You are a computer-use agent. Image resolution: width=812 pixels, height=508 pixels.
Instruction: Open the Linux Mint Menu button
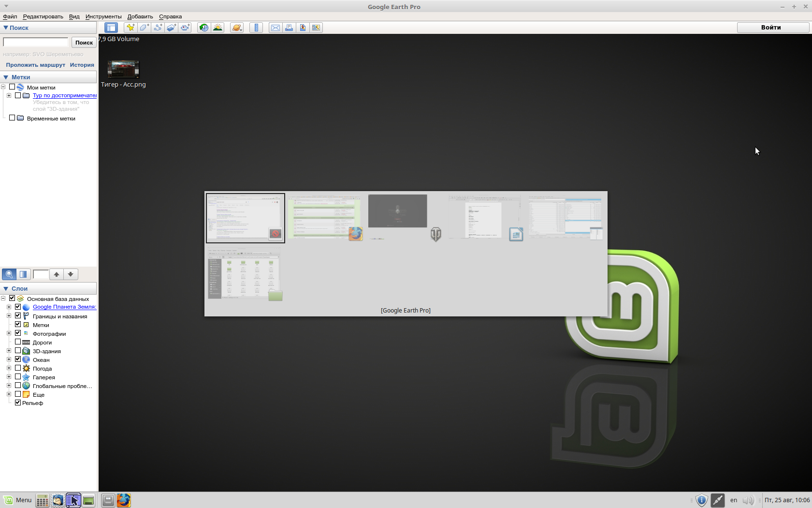click(x=18, y=500)
